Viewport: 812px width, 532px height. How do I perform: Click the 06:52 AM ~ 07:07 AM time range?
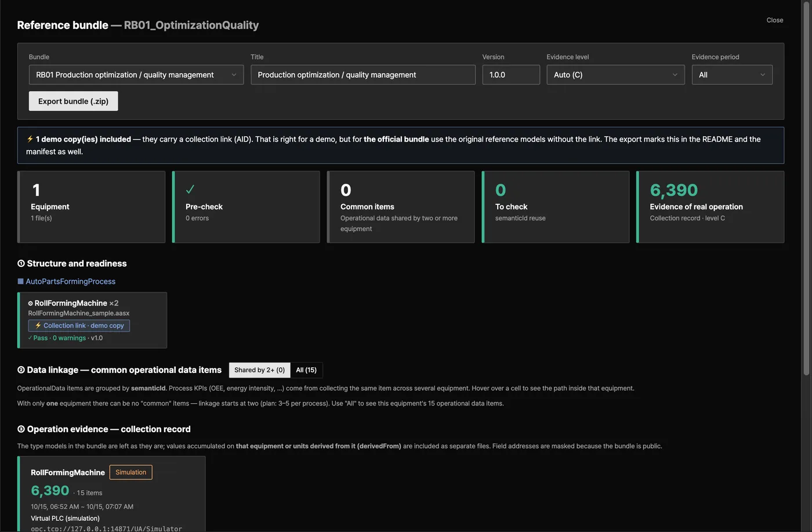[82, 506]
